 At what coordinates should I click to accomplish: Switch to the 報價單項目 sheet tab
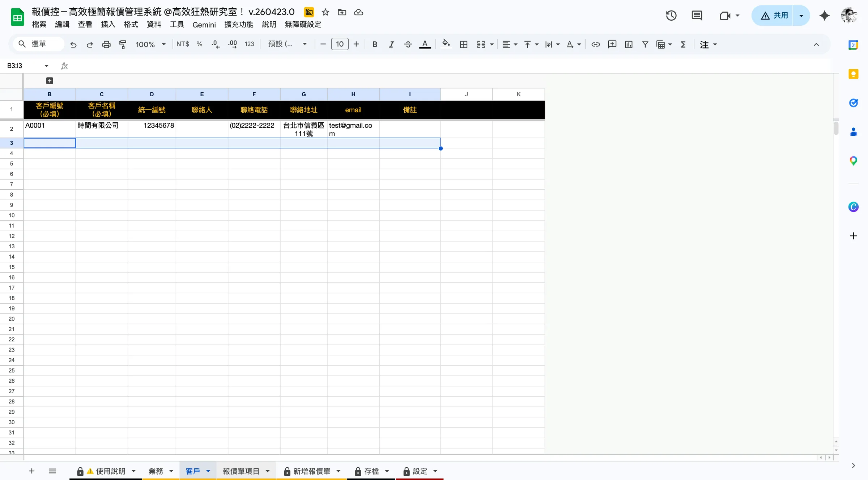point(241,471)
